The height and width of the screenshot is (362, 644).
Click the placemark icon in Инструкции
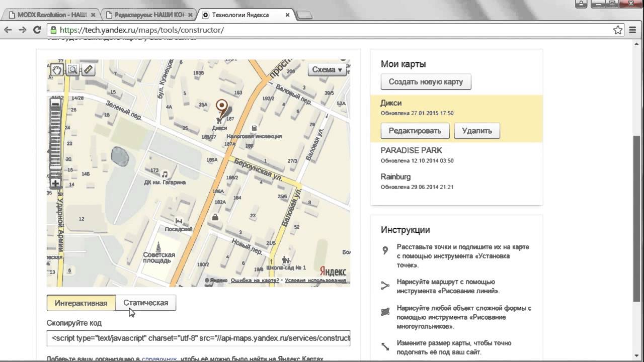[385, 250]
